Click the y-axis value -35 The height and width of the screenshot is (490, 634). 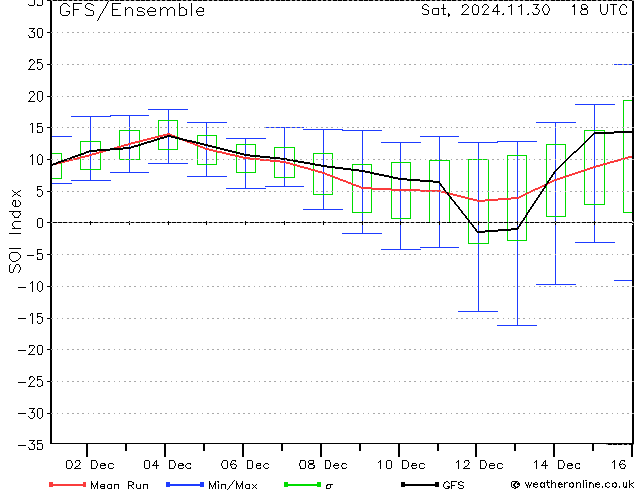[31, 445]
